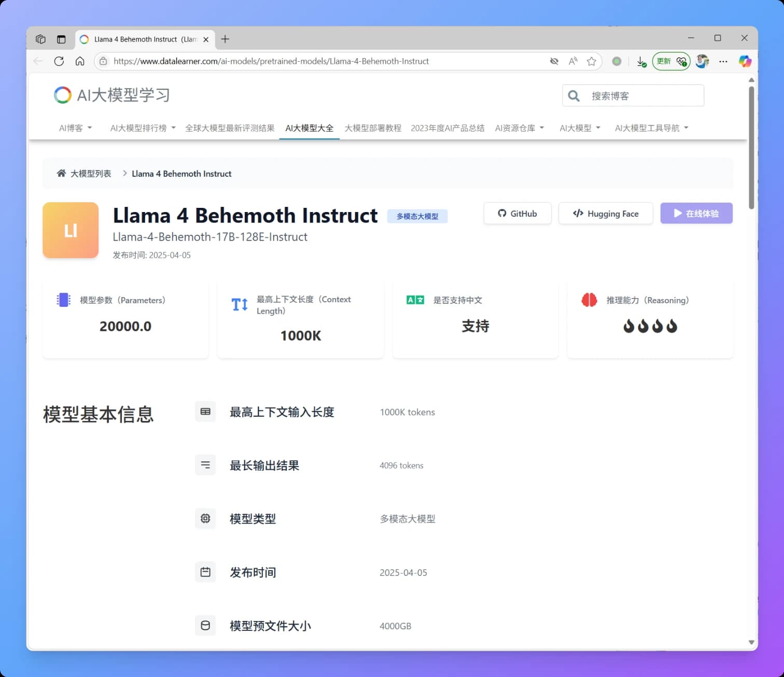The height and width of the screenshot is (677, 784).
Task: Click the translate icon next to 是否支持中文
Action: 414,300
